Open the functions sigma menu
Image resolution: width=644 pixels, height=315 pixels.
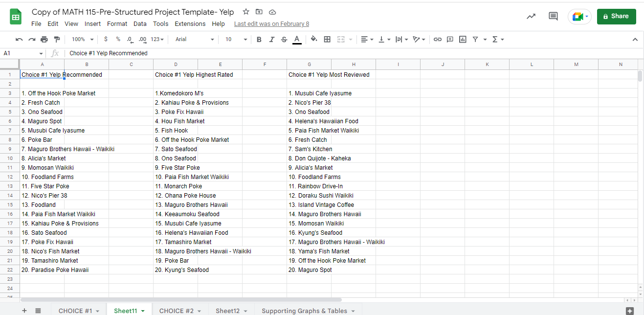point(497,39)
